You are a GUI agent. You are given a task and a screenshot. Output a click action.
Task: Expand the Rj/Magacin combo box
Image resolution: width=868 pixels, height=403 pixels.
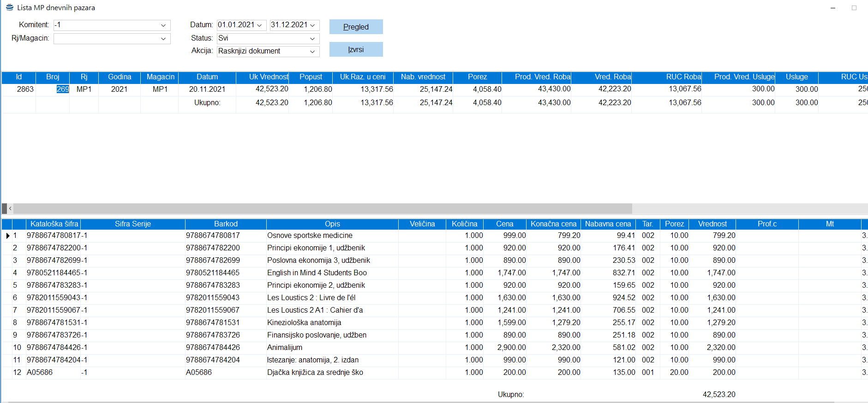pyautogui.click(x=163, y=39)
